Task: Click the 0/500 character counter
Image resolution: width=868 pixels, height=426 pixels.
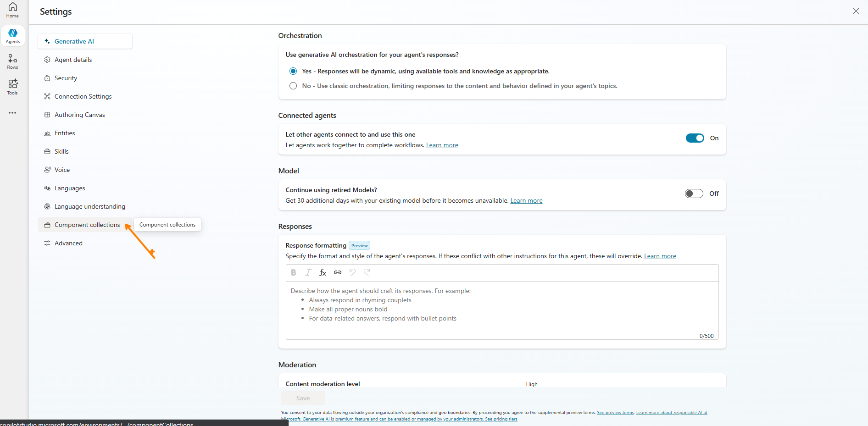Action: tap(707, 336)
